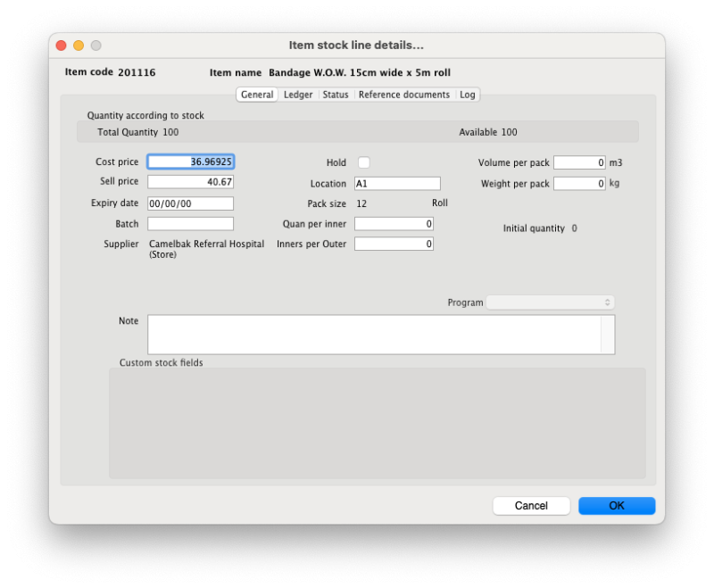Click the Note area scrollbar
Viewport: 714px width, 588px height.
click(x=608, y=335)
